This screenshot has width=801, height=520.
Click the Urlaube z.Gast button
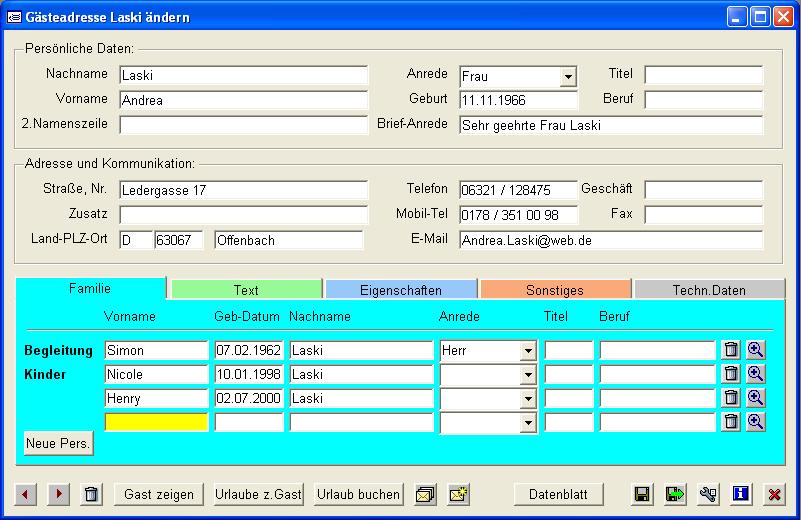point(258,494)
